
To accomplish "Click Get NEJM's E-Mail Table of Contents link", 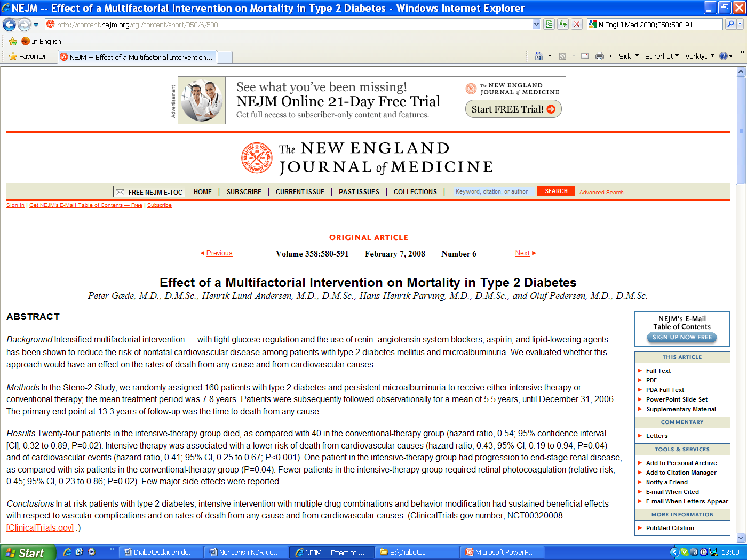I will click(86, 205).
